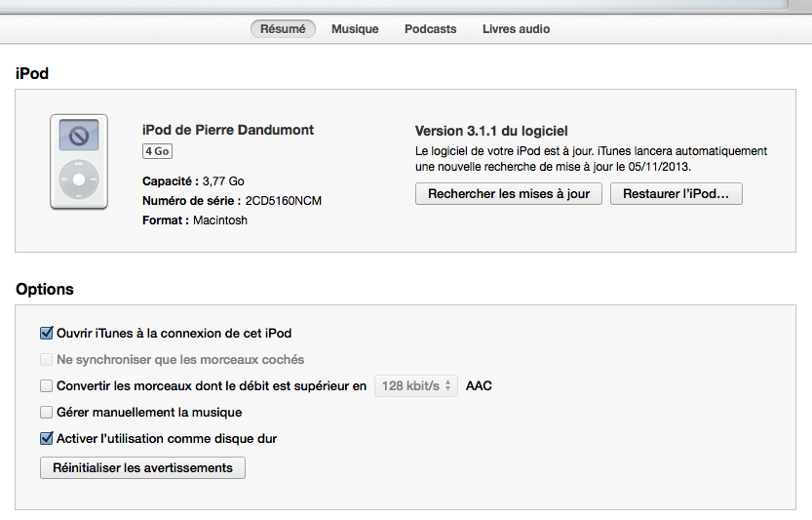Click the capacity value 3,77 Go
The image size is (812, 520).
223,180
